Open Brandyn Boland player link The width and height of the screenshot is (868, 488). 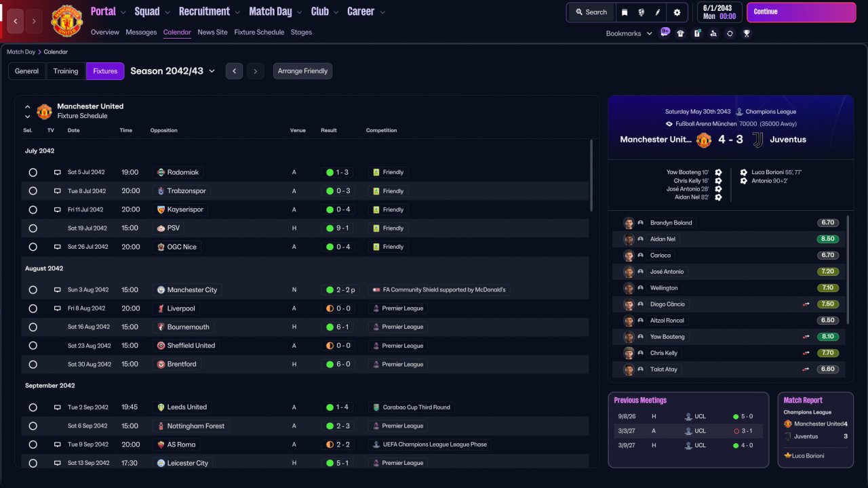click(671, 223)
